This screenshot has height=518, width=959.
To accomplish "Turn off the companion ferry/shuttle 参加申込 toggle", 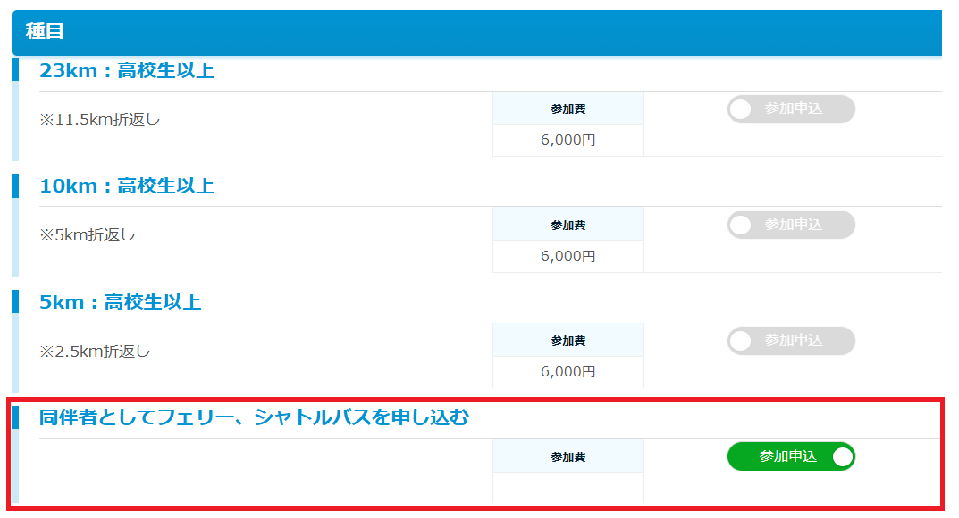I will [790, 457].
